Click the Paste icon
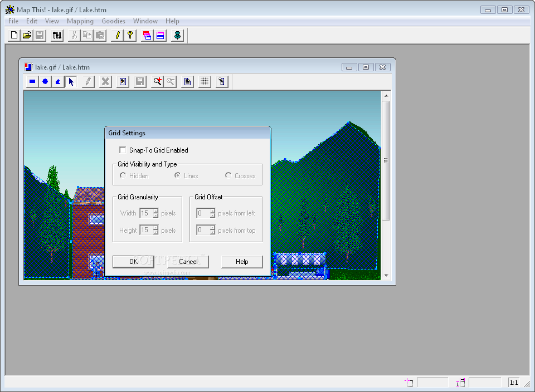 point(100,36)
